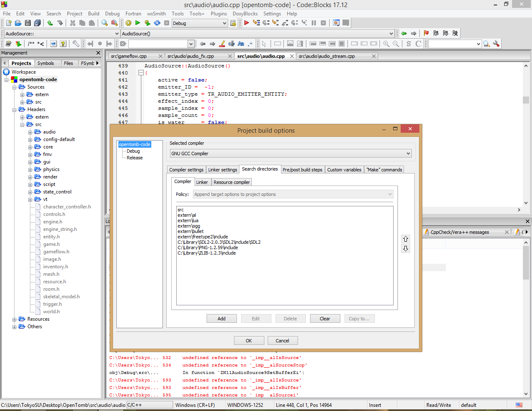Click the Save all files icon
The image size is (532, 411).
tap(38, 23)
